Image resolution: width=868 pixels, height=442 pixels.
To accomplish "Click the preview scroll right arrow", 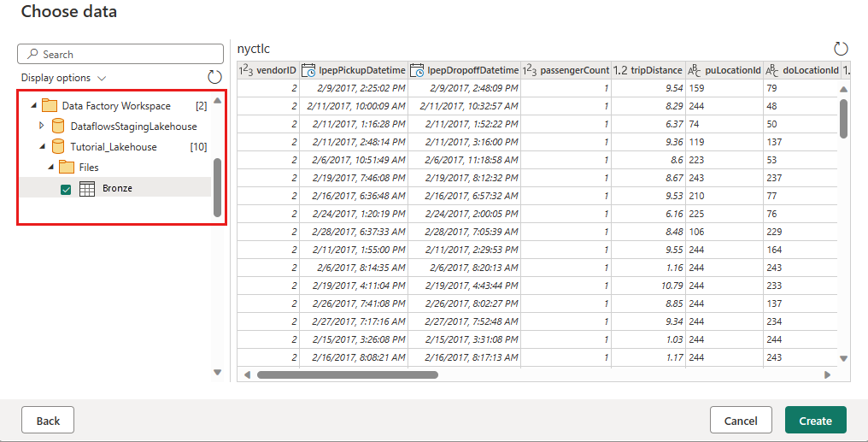I will [x=828, y=375].
